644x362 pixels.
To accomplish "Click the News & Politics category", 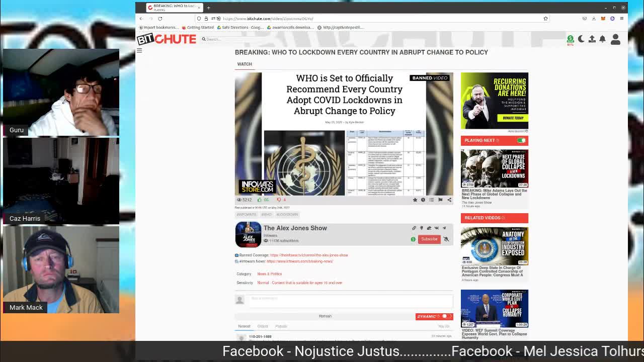I will (269, 274).
